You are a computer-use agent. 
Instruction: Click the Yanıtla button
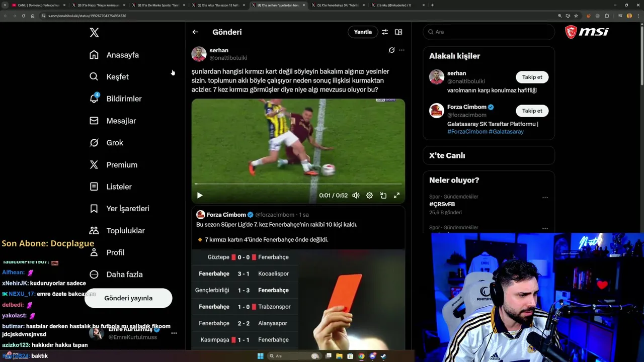point(363,32)
